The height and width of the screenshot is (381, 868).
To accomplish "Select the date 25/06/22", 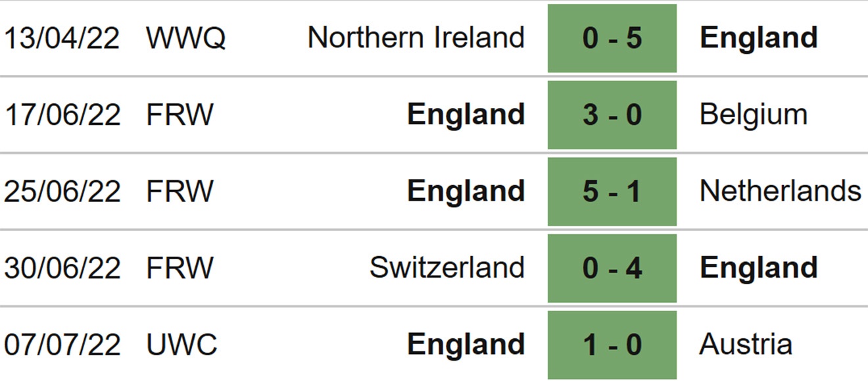I will point(62,191).
